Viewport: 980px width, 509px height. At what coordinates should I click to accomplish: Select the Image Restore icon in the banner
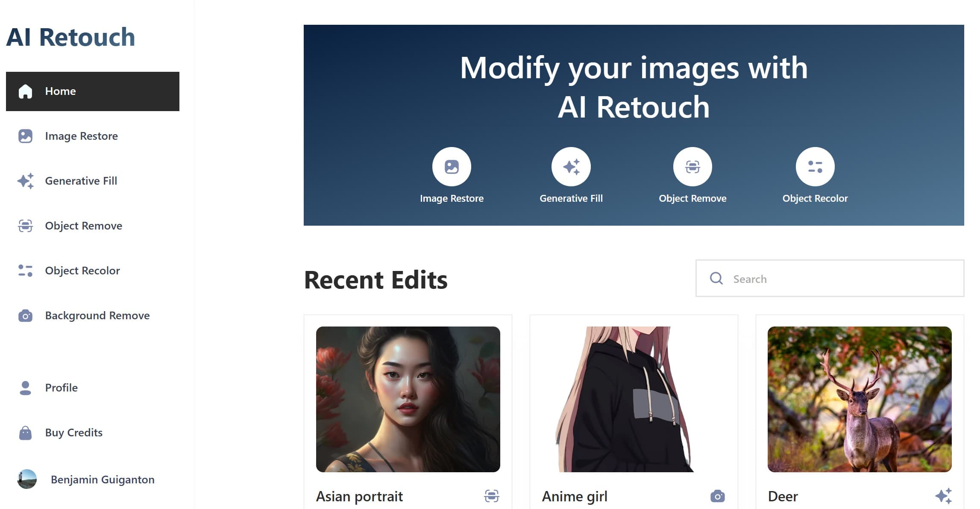coord(452,166)
